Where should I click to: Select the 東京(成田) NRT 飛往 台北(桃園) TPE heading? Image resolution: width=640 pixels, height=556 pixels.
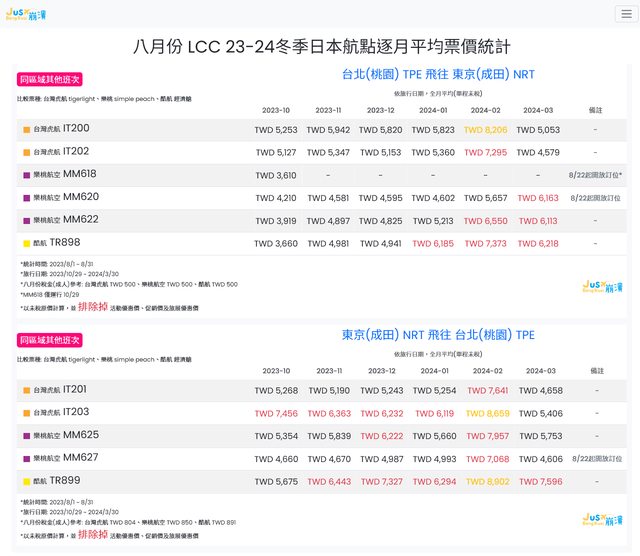click(x=438, y=334)
